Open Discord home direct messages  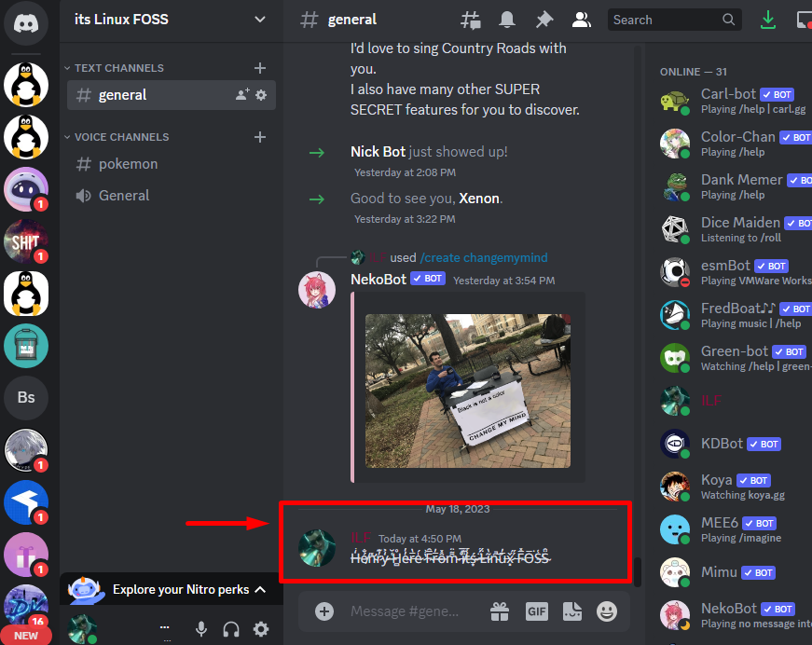26,22
